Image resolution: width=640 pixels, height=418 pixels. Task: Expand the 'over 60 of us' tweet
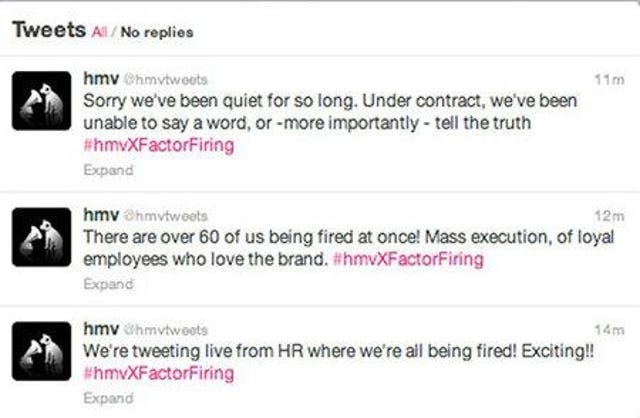coord(108,284)
